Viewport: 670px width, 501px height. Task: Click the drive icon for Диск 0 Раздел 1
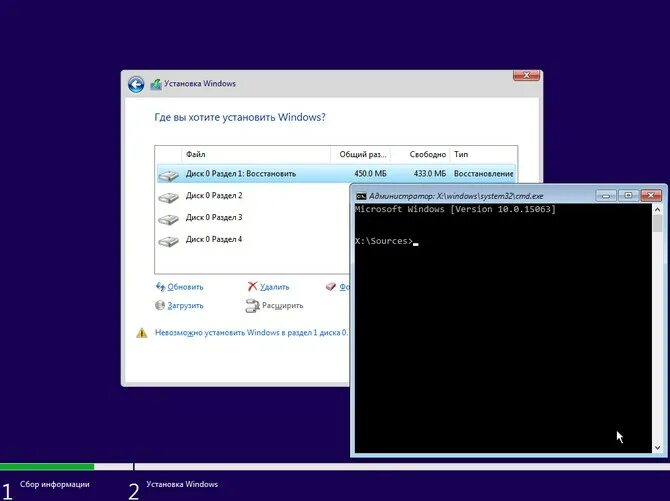168,175
